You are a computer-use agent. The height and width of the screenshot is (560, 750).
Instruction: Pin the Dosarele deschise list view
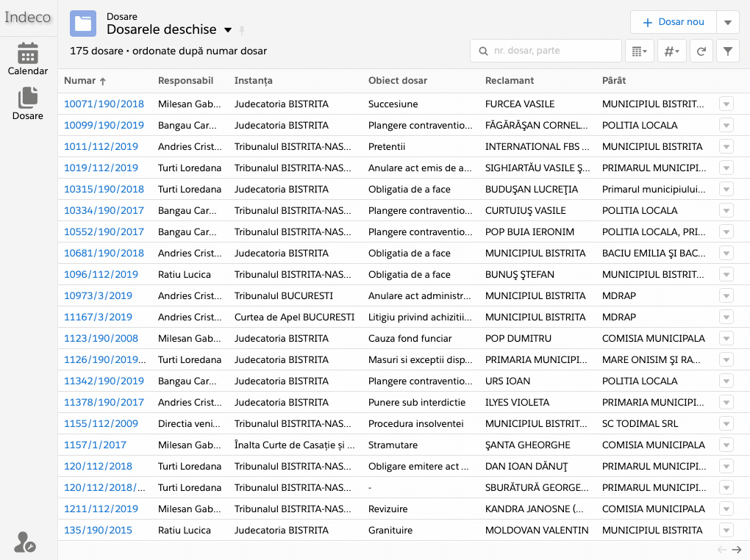click(242, 30)
